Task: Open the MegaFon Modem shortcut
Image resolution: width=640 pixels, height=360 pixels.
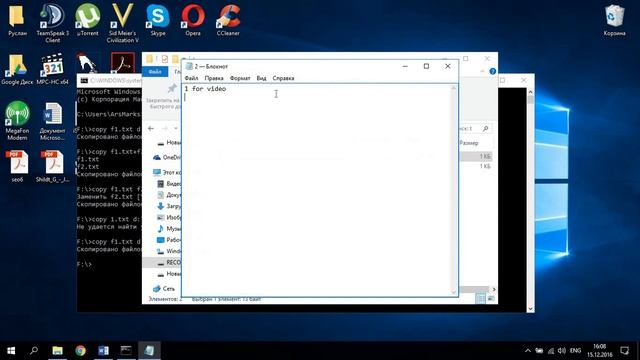Action: 17,120
